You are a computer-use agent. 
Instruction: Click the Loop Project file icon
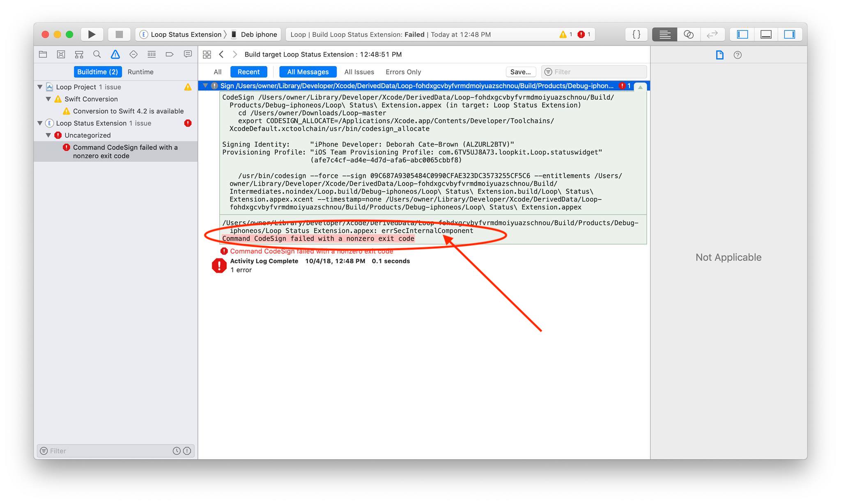pos(50,87)
